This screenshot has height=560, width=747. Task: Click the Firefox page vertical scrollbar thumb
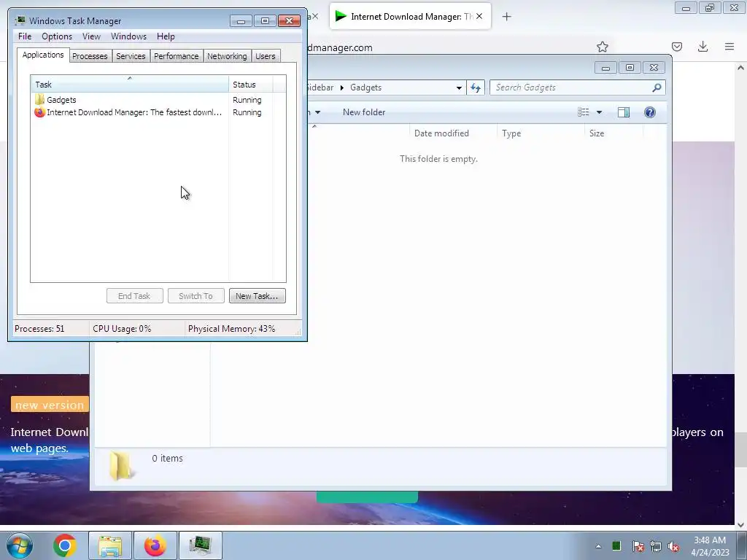pos(740,451)
